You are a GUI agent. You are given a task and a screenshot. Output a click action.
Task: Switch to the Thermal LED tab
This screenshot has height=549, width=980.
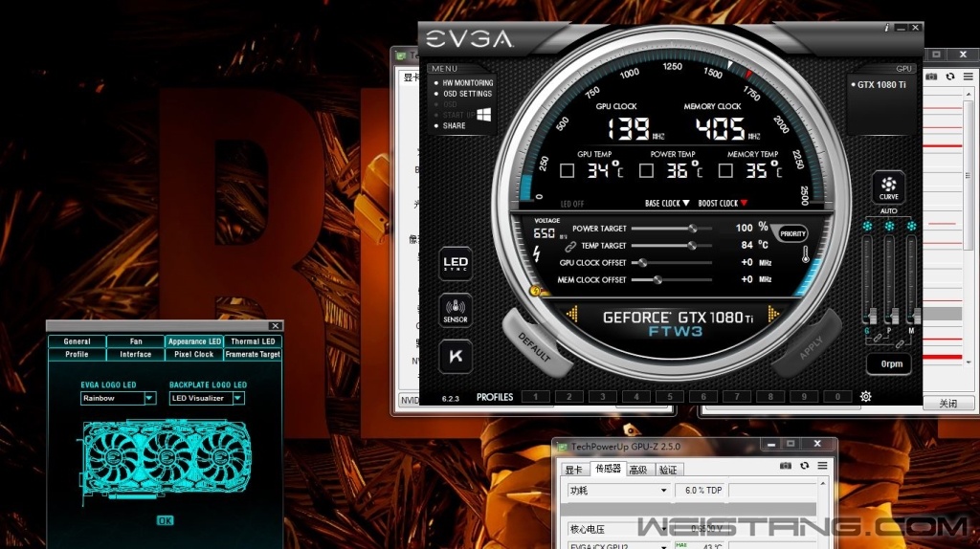point(253,341)
